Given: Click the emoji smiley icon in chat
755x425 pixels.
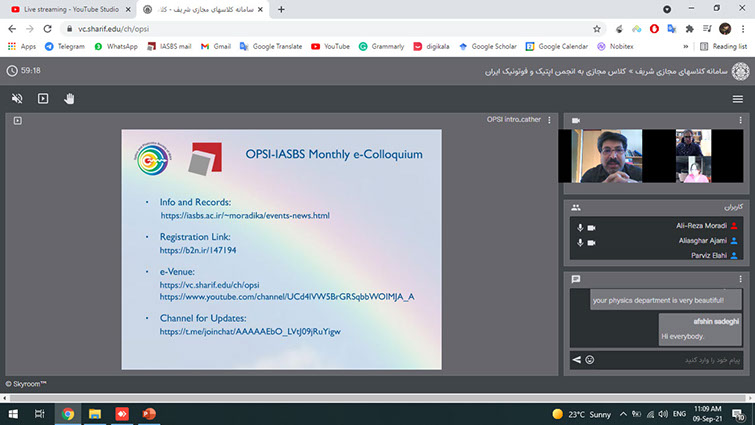Looking at the screenshot, I should 590,359.
